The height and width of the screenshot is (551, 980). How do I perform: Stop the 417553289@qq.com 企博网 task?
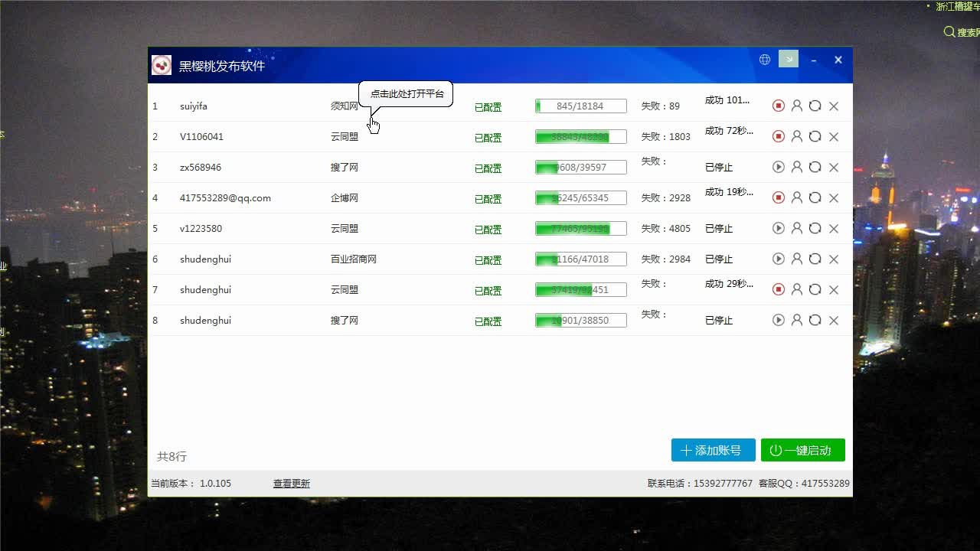pyautogui.click(x=778, y=197)
